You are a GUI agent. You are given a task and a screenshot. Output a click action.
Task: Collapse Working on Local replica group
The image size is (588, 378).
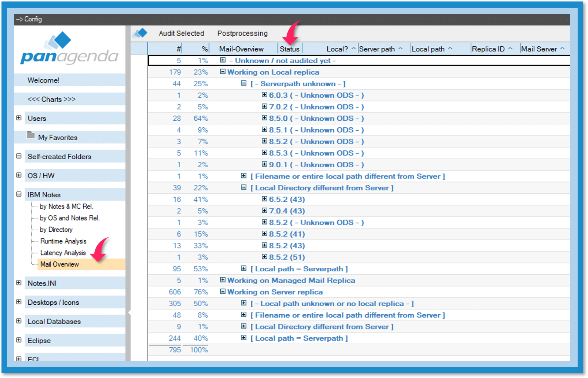[x=223, y=72]
